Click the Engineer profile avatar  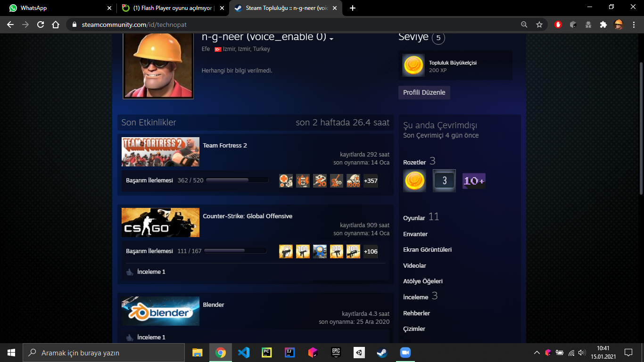[x=158, y=66]
